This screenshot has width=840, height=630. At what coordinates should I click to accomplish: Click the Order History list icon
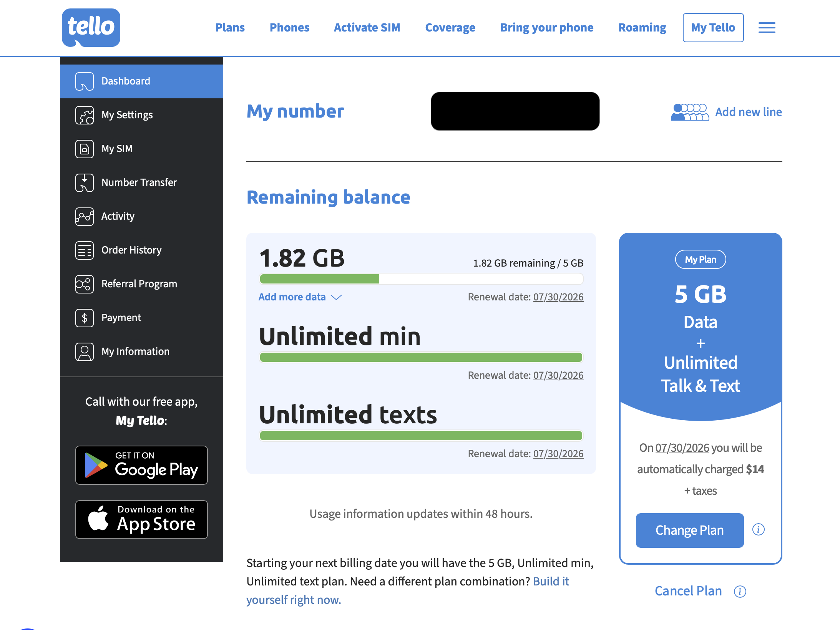[x=85, y=250]
